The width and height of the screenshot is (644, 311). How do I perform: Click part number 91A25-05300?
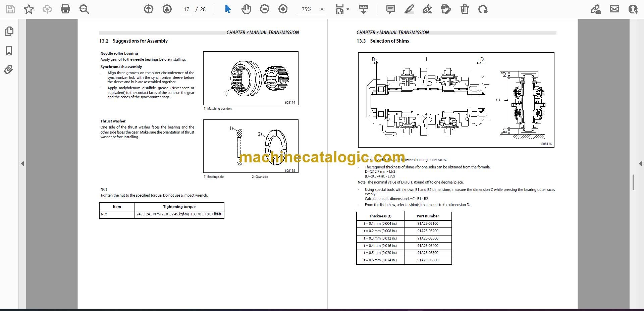pyautogui.click(x=428, y=238)
